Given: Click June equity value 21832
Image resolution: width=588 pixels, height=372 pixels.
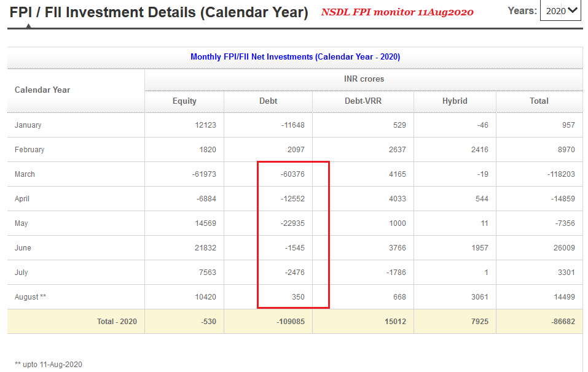Looking at the screenshot, I should 205,248.
